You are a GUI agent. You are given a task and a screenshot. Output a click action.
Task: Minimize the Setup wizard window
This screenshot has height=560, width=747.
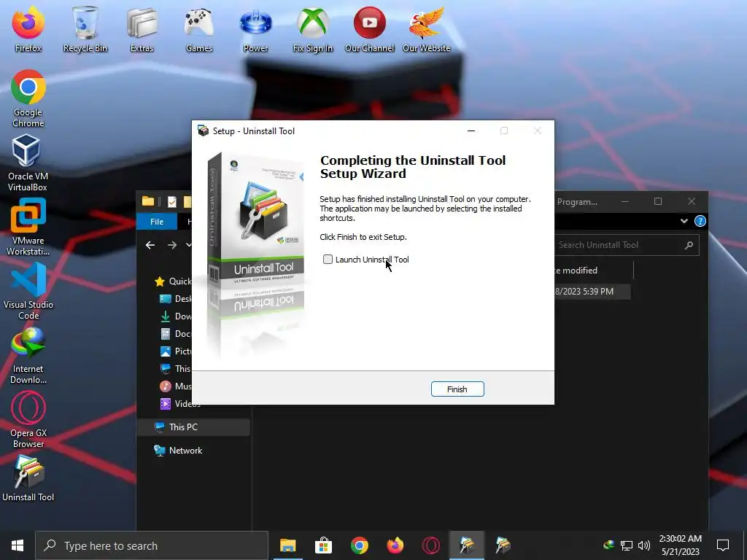(471, 131)
